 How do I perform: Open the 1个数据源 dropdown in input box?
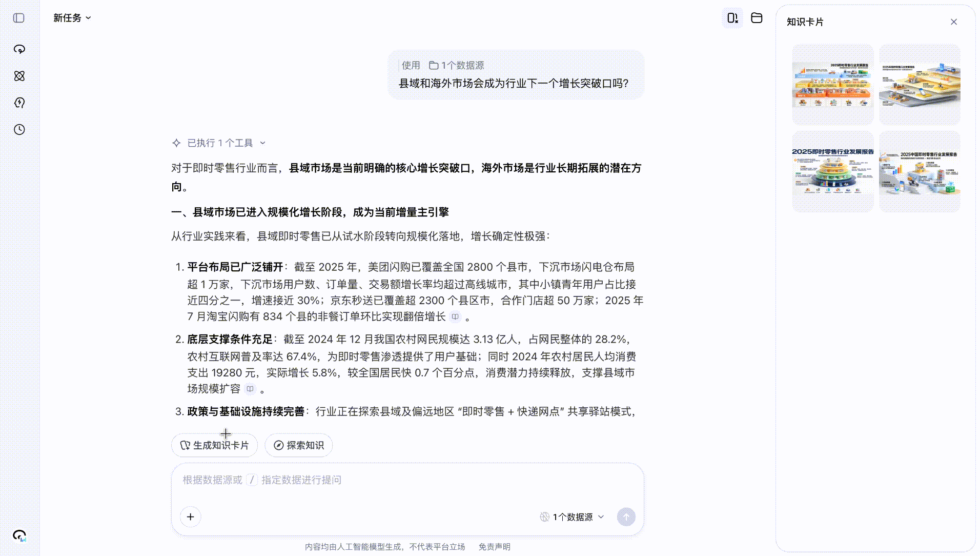pos(572,517)
